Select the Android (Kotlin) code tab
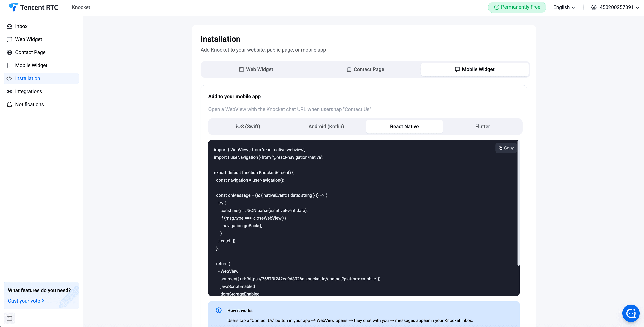This screenshot has height=327, width=644. coord(326,126)
